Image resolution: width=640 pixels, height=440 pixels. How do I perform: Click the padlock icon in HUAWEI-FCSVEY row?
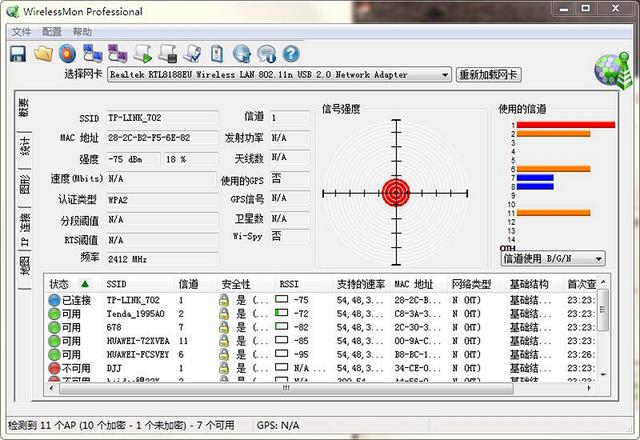pyautogui.click(x=223, y=354)
